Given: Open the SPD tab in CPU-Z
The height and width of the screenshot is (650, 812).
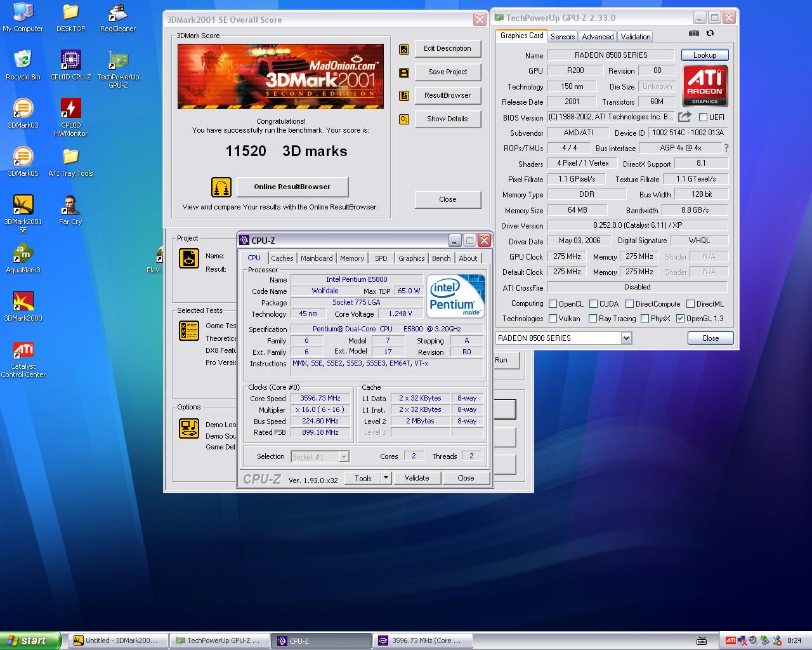Looking at the screenshot, I should (381, 258).
